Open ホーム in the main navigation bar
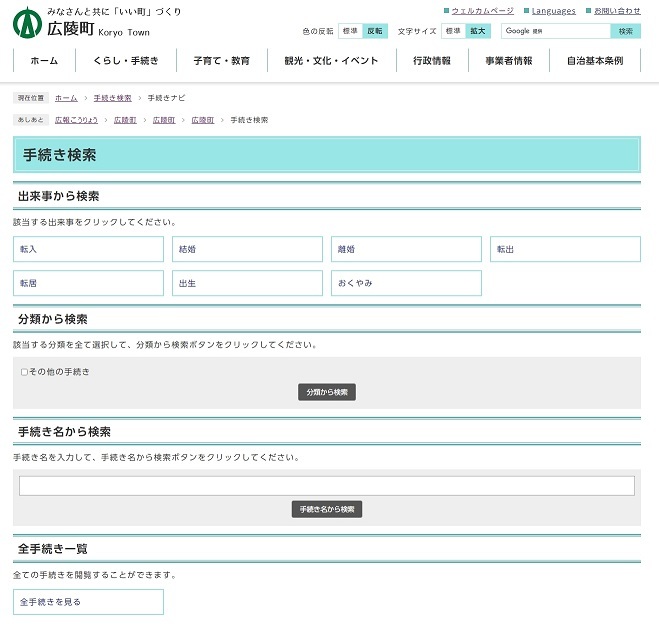This screenshot has height=639, width=659. pyautogui.click(x=44, y=61)
